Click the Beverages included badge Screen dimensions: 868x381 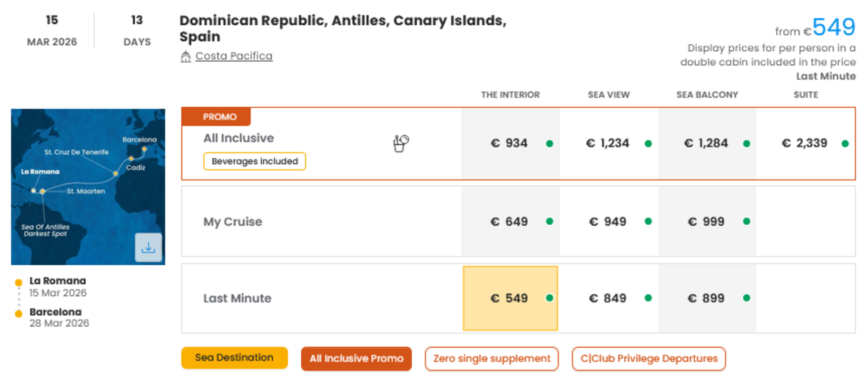(x=255, y=161)
